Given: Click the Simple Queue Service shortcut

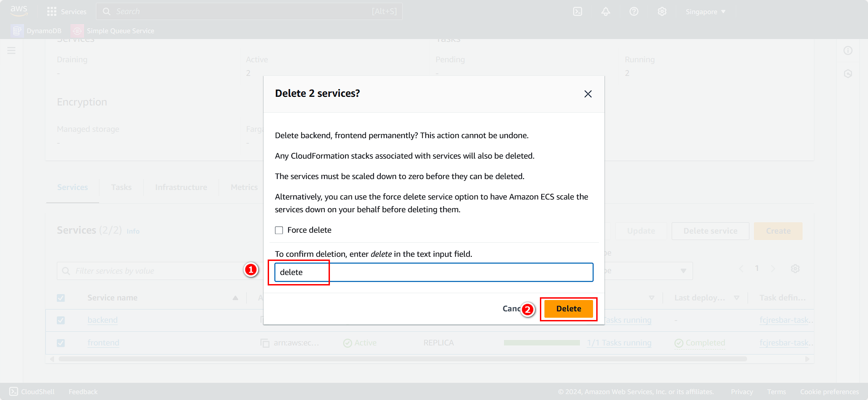Looking at the screenshot, I should [x=113, y=30].
